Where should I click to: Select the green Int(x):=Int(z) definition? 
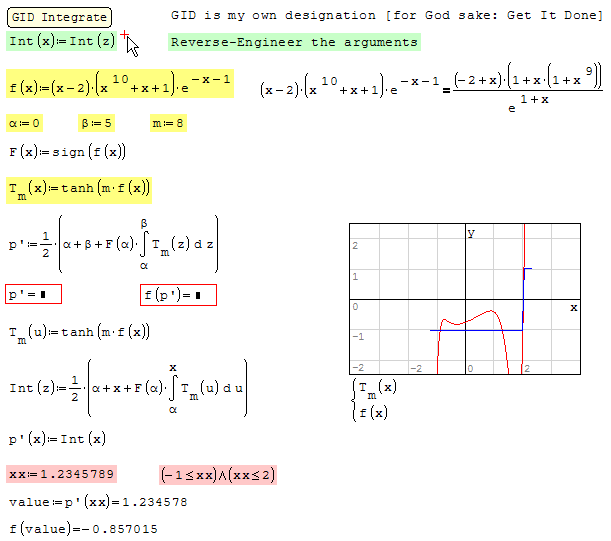coord(62,41)
